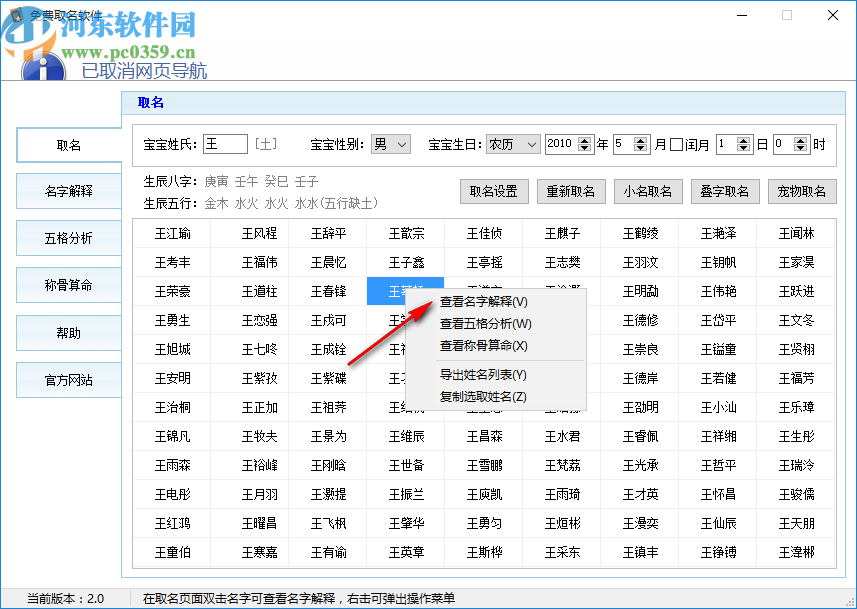Viewport: 857px width, 609px height.
Task: Click the 取名设置 button
Action: [x=494, y=191]
